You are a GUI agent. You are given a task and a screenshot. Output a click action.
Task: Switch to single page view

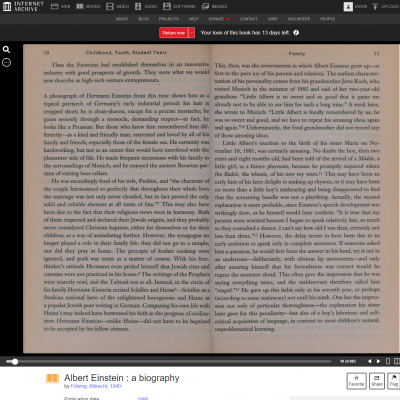click(388, 361)
